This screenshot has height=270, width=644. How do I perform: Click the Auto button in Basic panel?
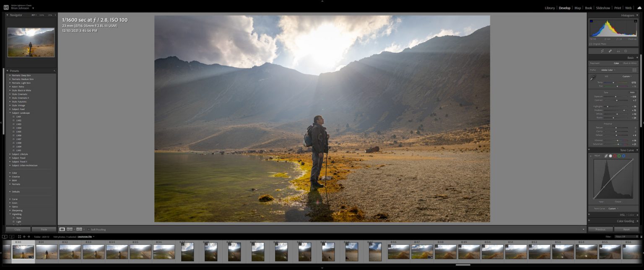tap(633, 92)
